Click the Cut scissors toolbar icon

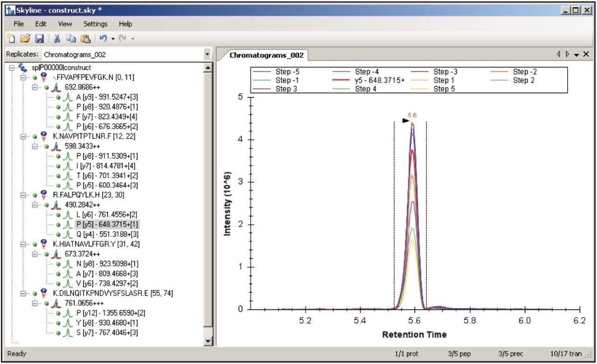click(x=57, y=39)
